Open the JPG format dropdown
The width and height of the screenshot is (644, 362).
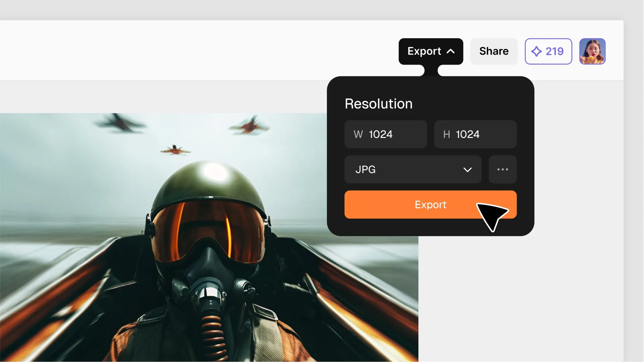[x=412, y=169]
